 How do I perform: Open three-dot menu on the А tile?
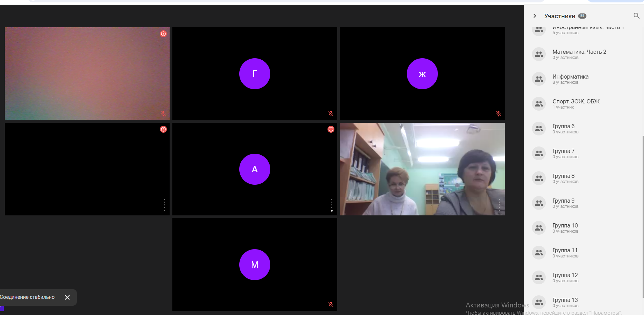click(332, 205)
